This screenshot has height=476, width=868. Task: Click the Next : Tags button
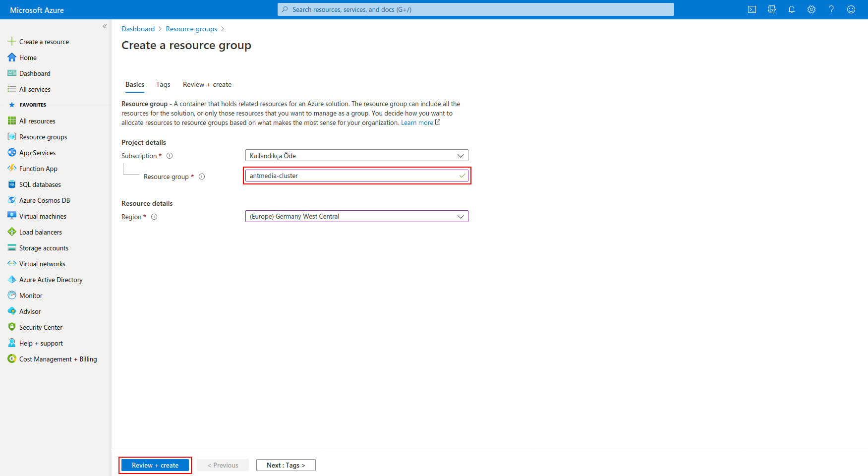(x=286, y=465)
